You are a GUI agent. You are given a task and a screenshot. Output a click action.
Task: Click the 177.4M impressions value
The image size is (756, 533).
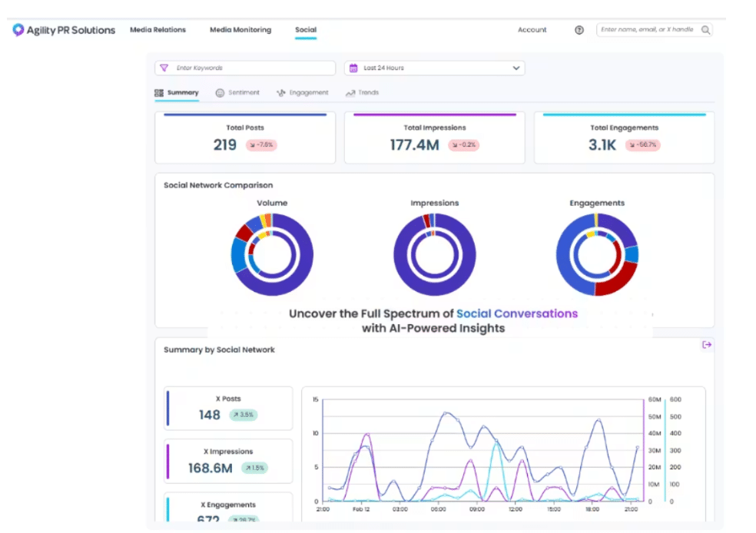(415, 145)
